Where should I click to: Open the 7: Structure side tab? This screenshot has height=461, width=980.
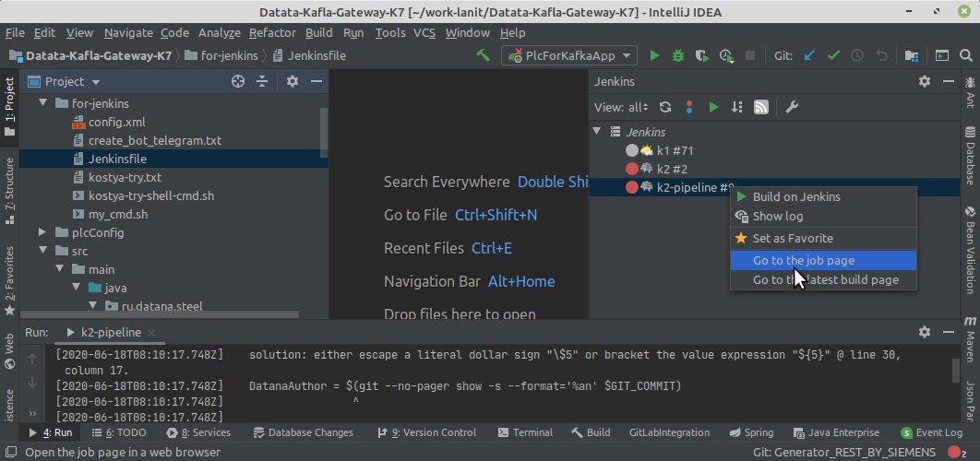[x=9, y=192]
